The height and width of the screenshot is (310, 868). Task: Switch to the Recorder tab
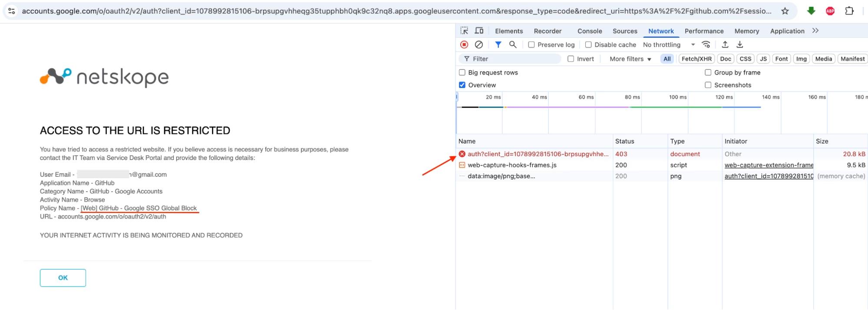click(x=548, y=31)
